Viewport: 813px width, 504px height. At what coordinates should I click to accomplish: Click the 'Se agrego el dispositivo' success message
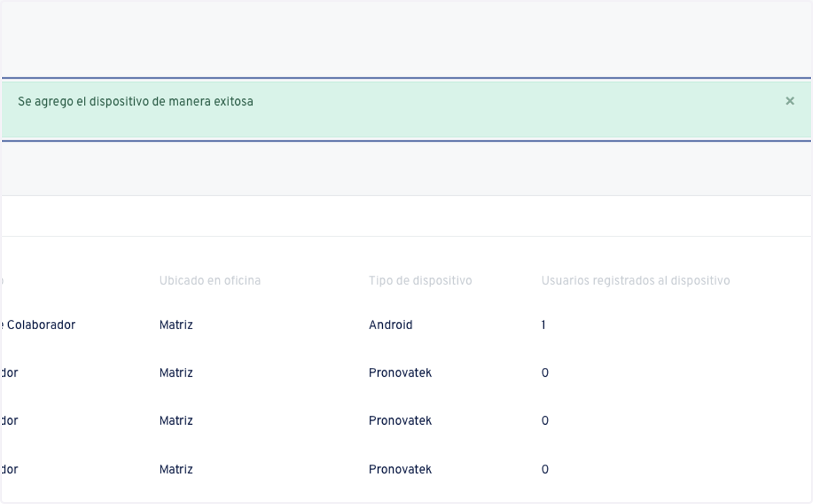[x=135, y=102]
